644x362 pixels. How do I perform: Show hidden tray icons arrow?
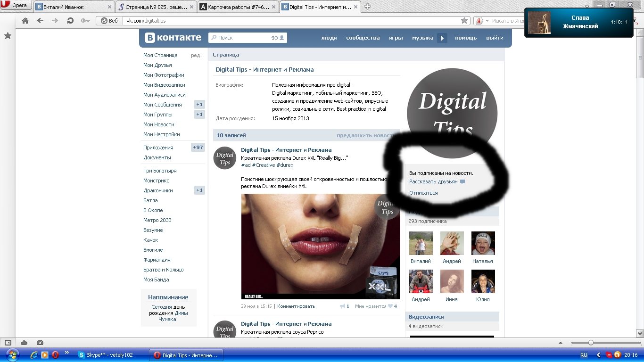599,355
